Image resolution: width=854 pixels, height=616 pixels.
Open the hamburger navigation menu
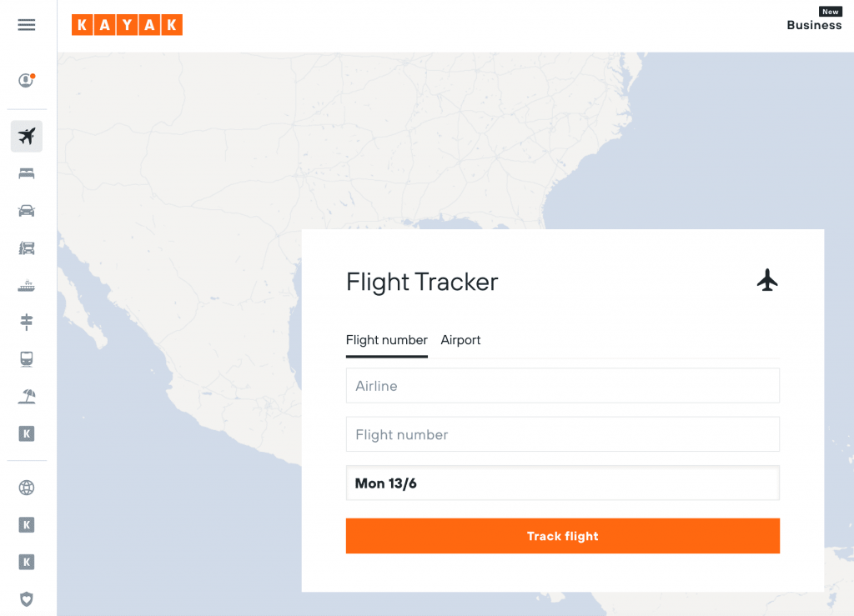(27, 25)
